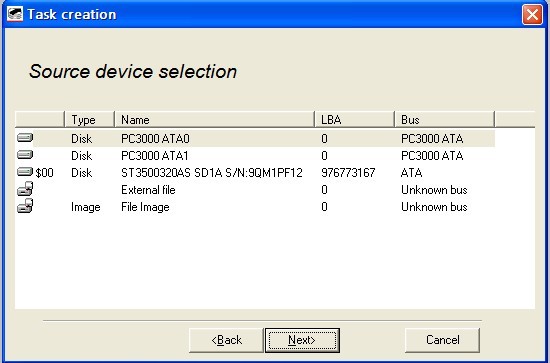Click the External file row icon
The height and width of the screenshot is (363, 550).
click(25, 189)
